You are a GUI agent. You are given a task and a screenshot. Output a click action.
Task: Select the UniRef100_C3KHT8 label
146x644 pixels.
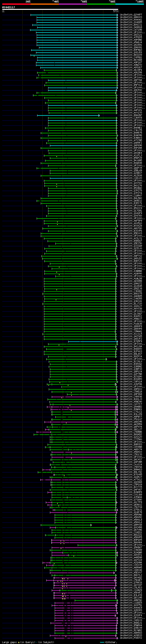click(131, 118)
